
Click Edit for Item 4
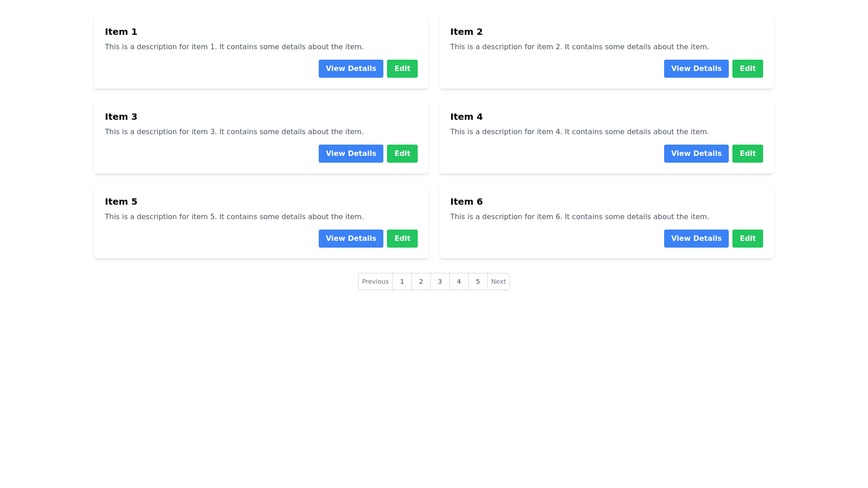747,153
